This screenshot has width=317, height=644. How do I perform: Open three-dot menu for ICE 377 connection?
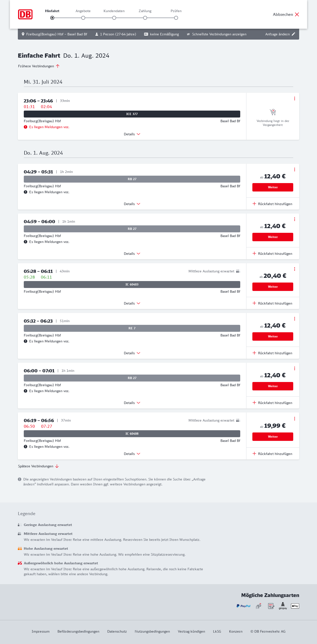[x=294, y=98]
